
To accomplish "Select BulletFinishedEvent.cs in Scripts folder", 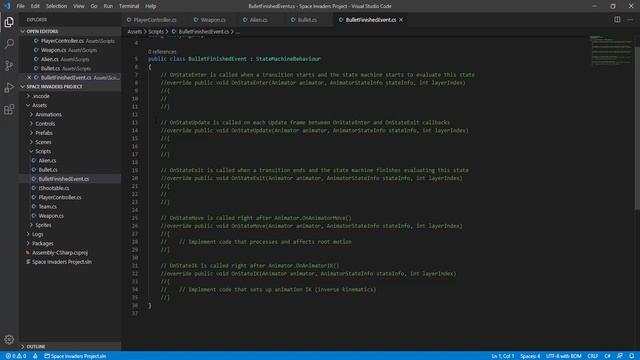I will (70, 179).
